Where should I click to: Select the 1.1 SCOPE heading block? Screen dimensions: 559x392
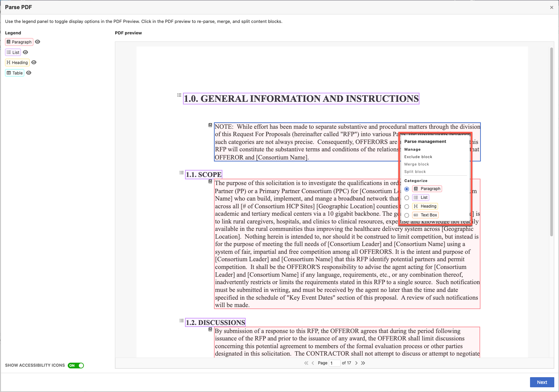tap(204, 175)
